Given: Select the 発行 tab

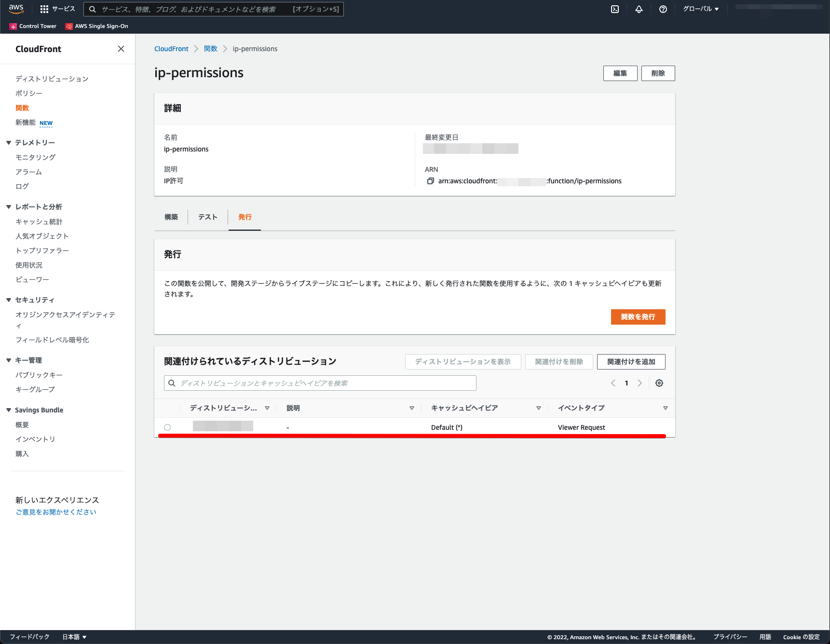Looking at the screenshot, I should (x=245, y=217).
